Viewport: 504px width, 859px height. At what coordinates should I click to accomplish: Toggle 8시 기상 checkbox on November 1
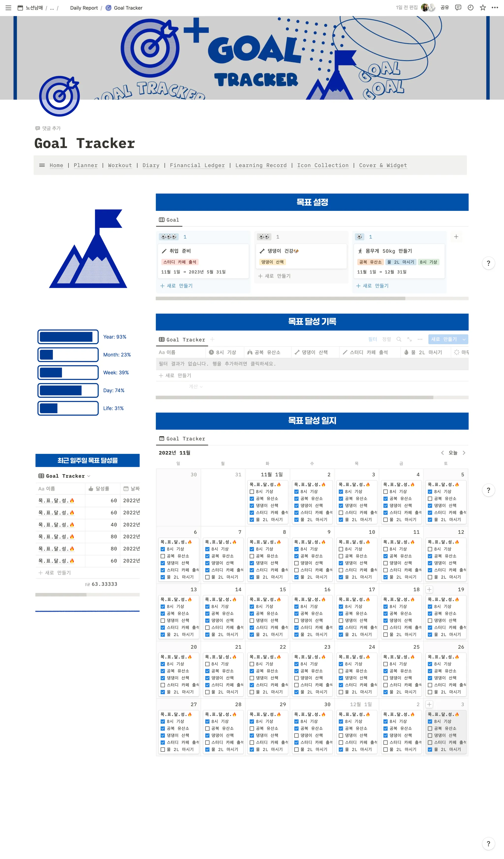(x=252, y=491)
